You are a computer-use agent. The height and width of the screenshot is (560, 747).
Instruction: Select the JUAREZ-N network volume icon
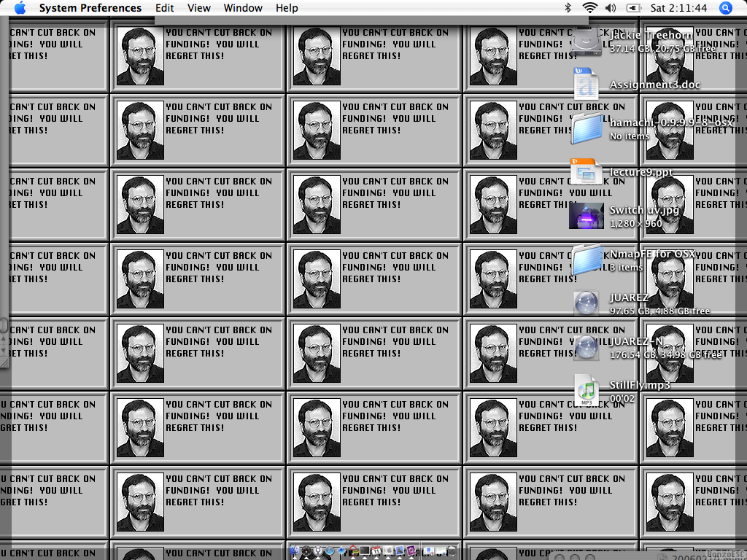click(x=586, y=346)
